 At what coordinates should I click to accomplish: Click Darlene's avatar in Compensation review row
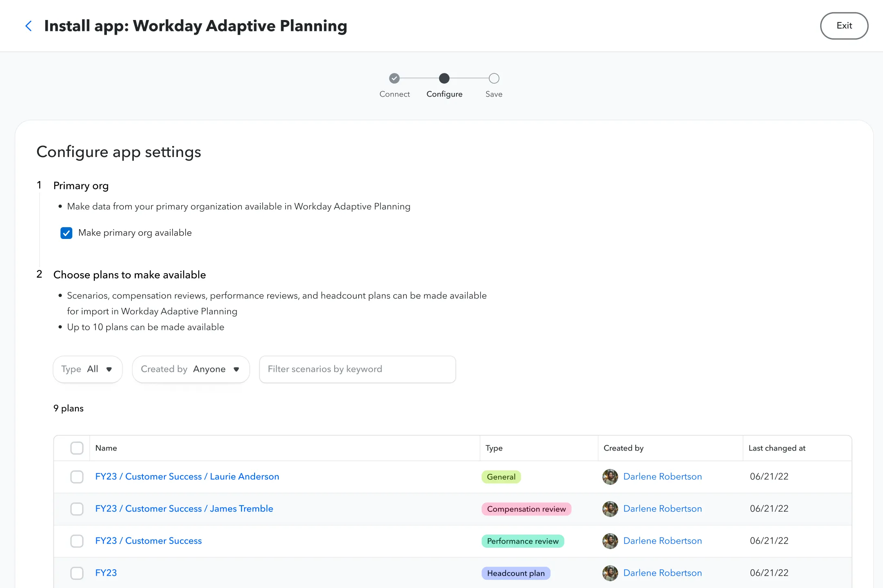[x=610, y=509]
